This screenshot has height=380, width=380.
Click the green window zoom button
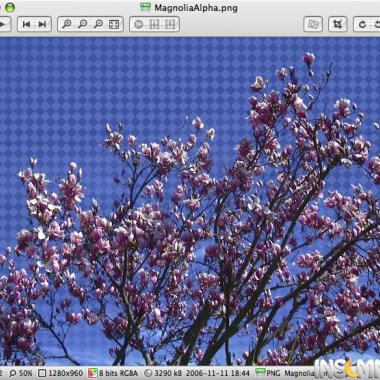pos(10,7)
